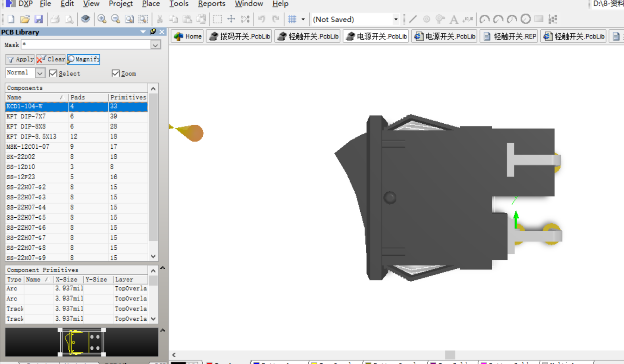Fit document with zoom page icon
The height and width of the screenshot is (364, 624).
129,19
